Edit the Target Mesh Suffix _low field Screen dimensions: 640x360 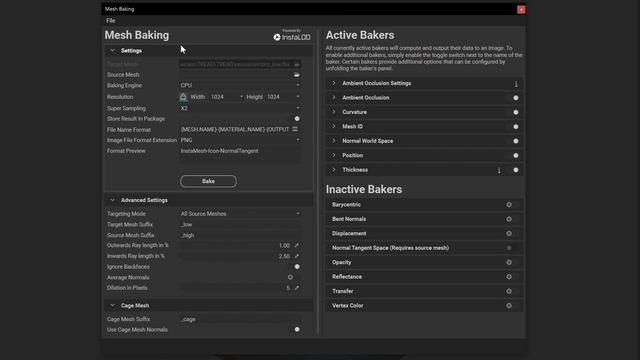240,224
